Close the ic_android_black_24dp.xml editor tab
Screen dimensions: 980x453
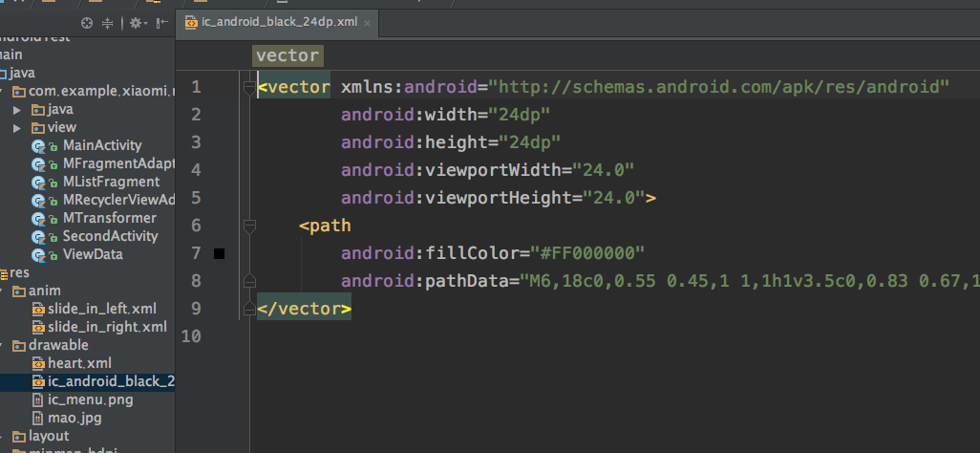(x=367, y=22)
